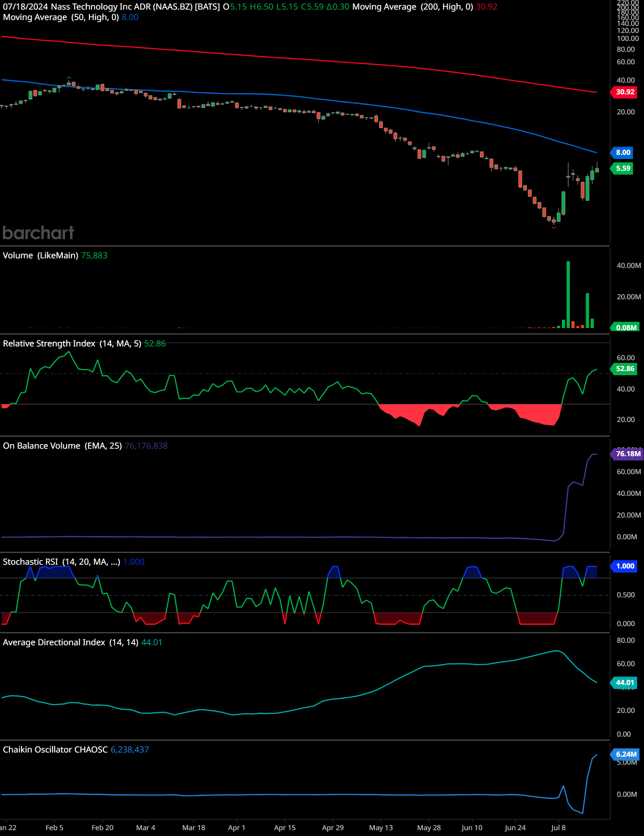Image resolution: width=644 pixels, height=836 pixels.
Task: Click the 1.000 Stochastic RSI value tag
Action: [624, 566]
